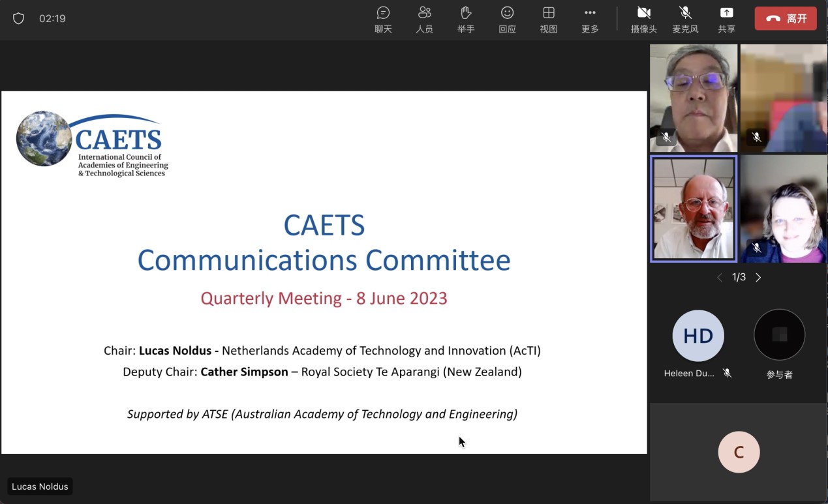Select Heleen Du's HD avatar tile
The image size is (828, 504).
click(x=698, y=335)
